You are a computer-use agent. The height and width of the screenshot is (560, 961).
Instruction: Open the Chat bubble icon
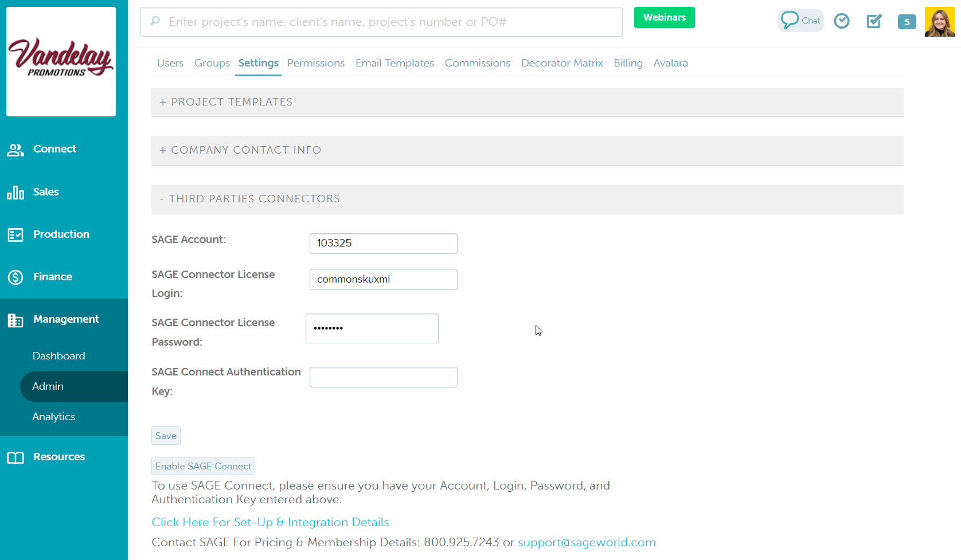click(x=800, y=21)
